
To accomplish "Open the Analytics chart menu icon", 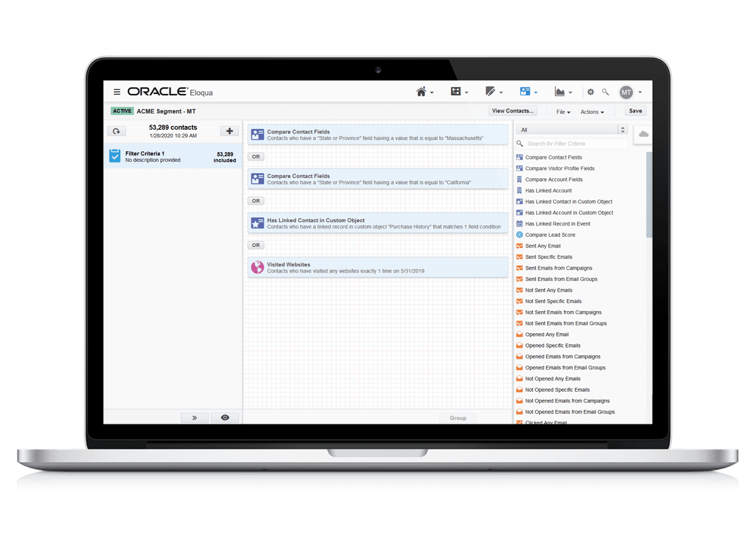I will [559, 92].
